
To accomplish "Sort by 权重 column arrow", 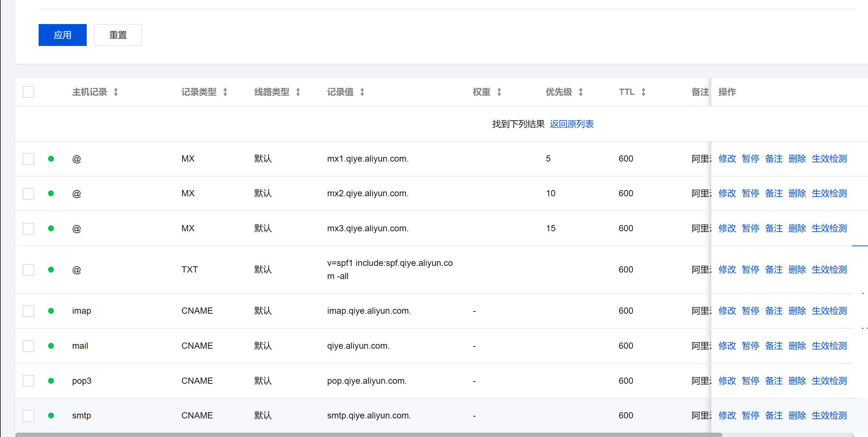I will tap(499, 92).
